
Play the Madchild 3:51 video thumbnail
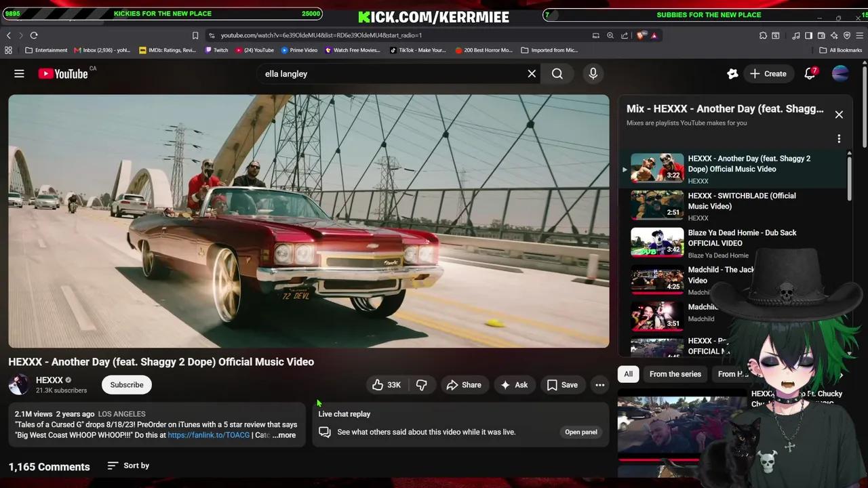657,316
